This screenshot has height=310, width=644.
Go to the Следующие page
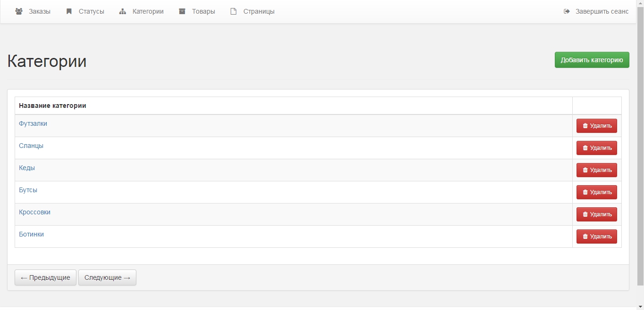107,277
